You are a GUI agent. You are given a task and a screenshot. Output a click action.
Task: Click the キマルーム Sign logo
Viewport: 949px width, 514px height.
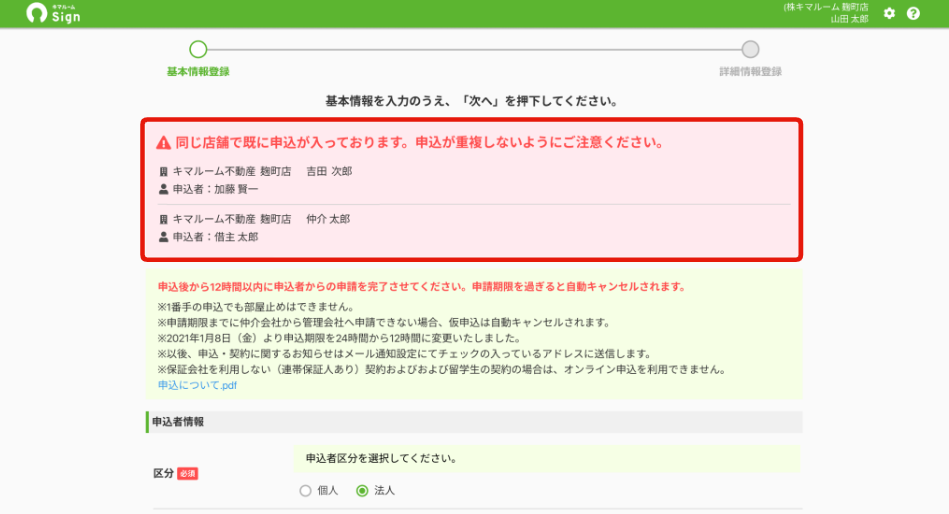pyautogui.click(x=53, y=13)
